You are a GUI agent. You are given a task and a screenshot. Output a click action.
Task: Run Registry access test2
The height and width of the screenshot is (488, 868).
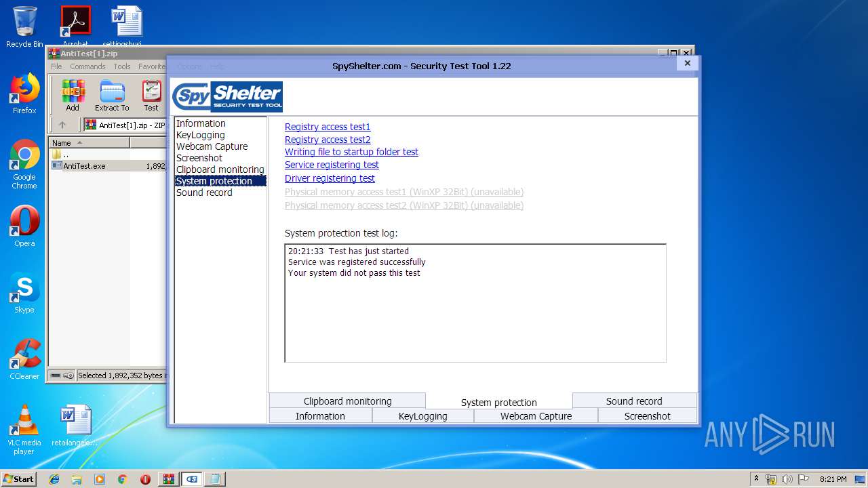point(328,140)
